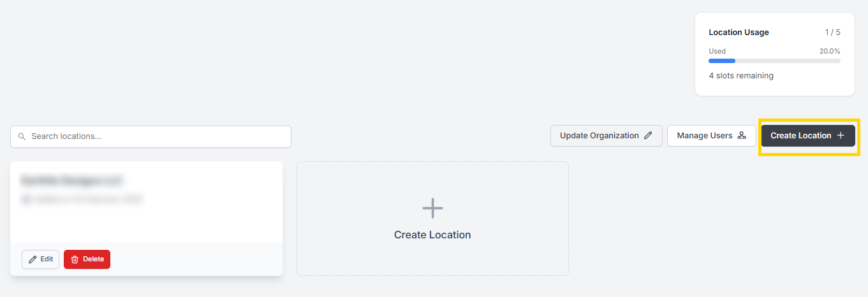Click the Create Location text in the dashed card

[432, 235]
